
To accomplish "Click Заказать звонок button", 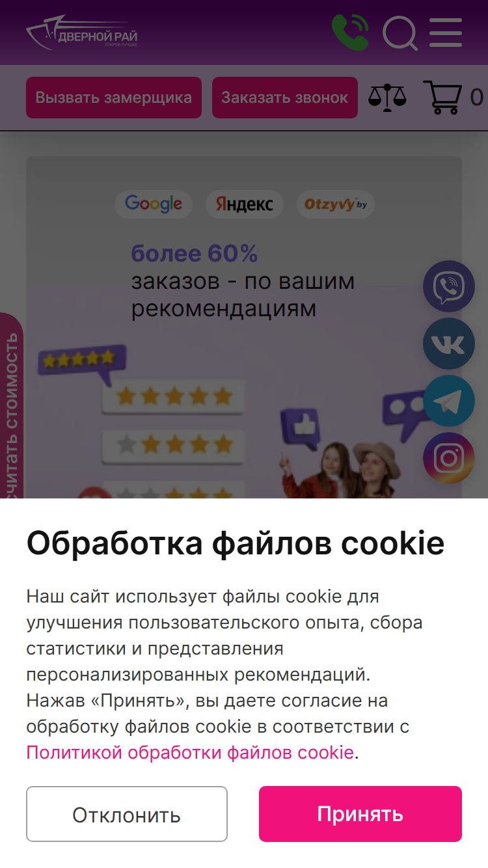I will click(285, 98).
